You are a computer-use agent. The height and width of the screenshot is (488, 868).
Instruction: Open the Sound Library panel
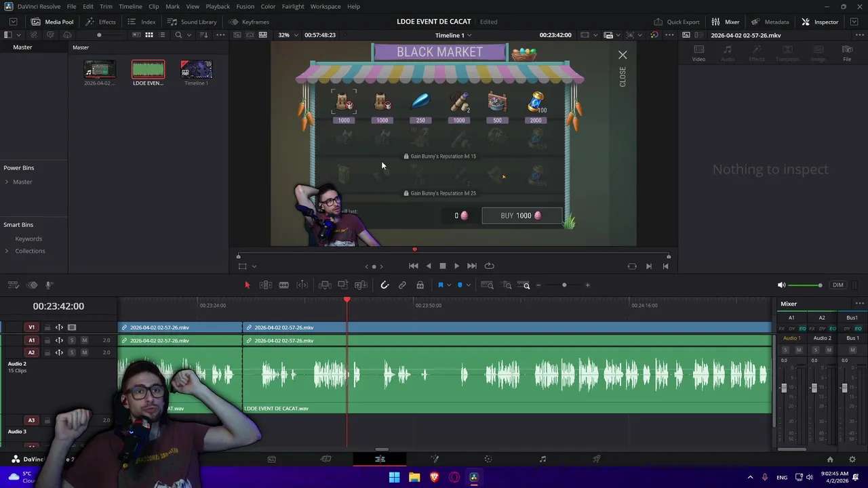pyautogui.click(x=192, y=22)
